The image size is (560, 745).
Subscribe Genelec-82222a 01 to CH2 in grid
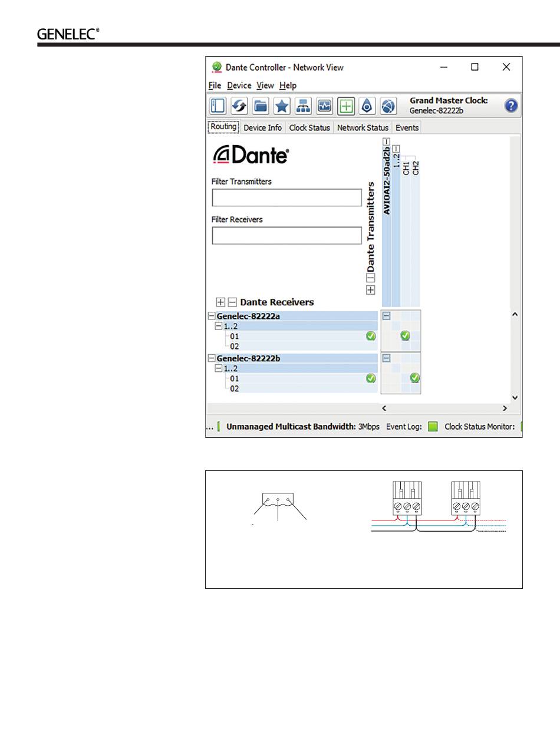pos(415,336)
